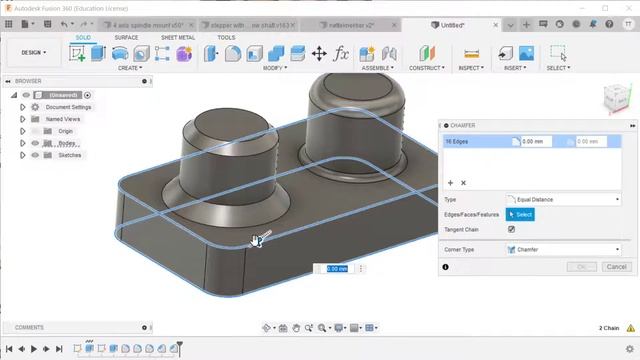The width and height of the screenshot is (640, 360).
Task: Open the CONSTRUCT menu dropdown
Action: click(427, 68)
